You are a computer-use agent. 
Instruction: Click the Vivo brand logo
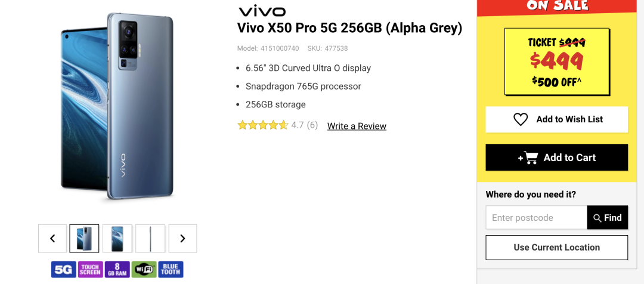pos(262,11)
